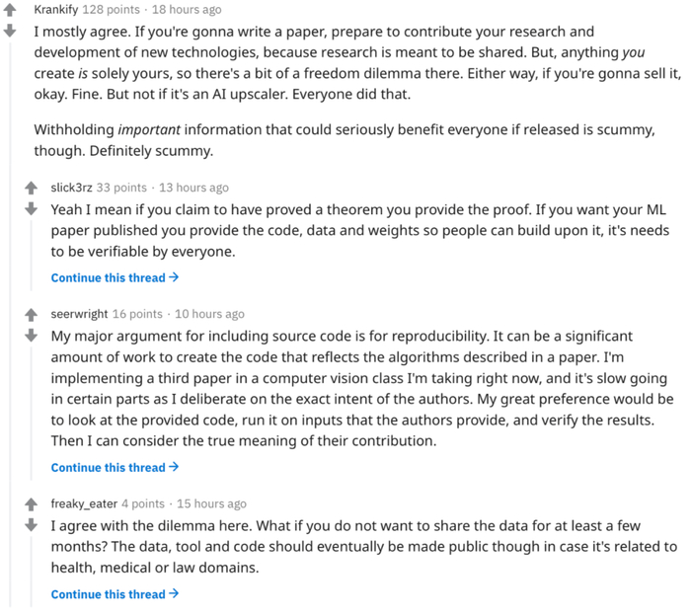Visit seerwright's user profile
691x616 pixels.
pos(79,314)
